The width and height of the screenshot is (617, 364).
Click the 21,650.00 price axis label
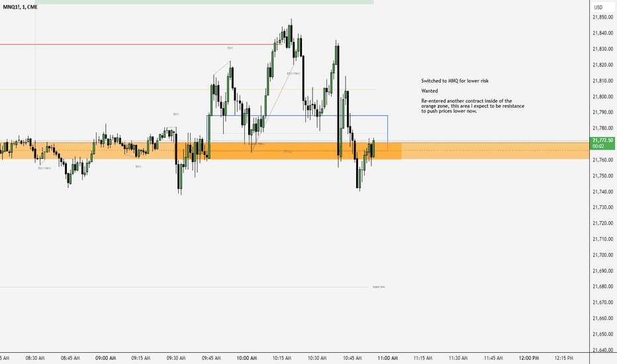click(603, 334)
